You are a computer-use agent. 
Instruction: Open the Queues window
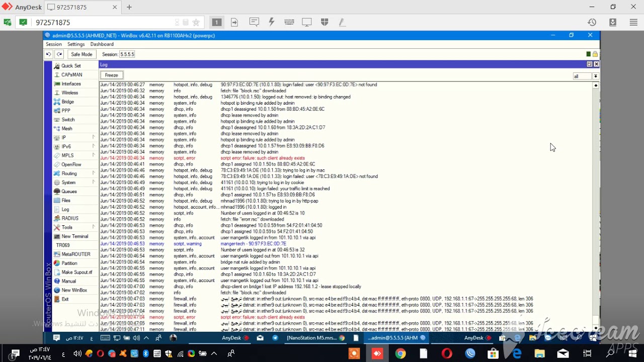click(69, 192)
